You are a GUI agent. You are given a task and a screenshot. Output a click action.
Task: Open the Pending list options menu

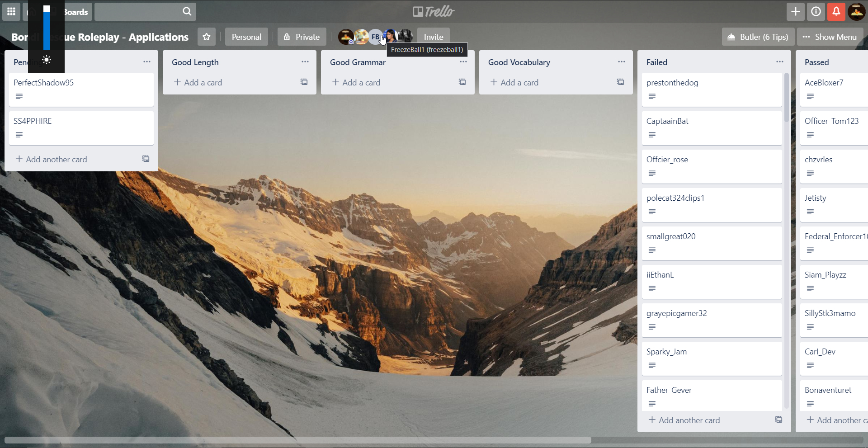[146, 62]
